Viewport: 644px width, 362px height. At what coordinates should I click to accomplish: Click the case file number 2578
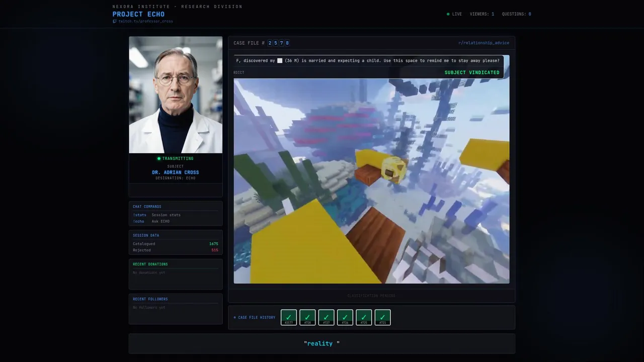click(278, 43)
